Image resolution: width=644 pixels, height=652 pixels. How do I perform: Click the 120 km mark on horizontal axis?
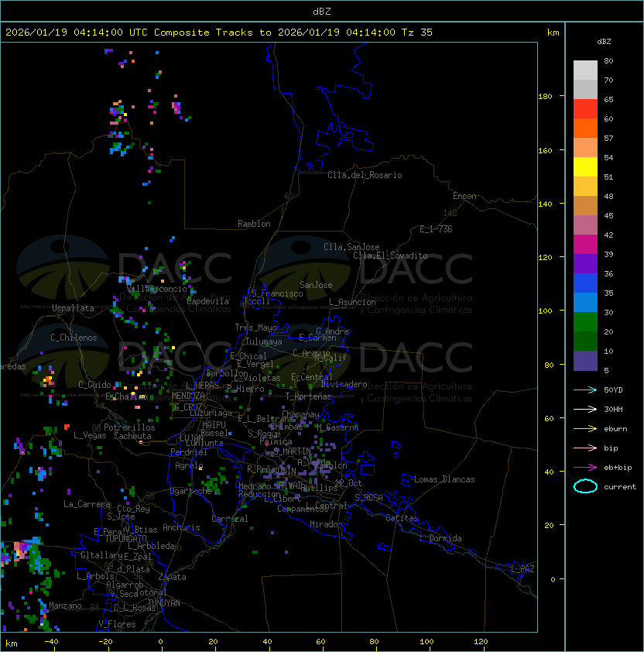(481, 642)
